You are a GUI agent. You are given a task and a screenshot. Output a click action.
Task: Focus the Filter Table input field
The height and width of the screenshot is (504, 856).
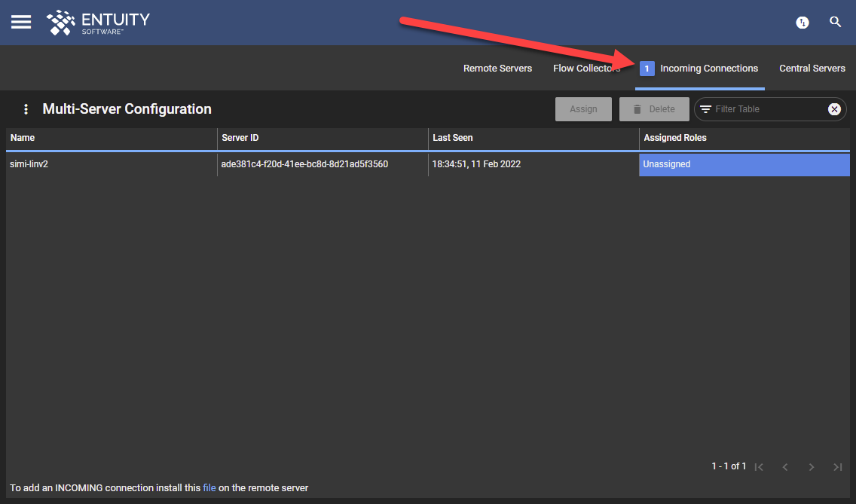point(769,109)
